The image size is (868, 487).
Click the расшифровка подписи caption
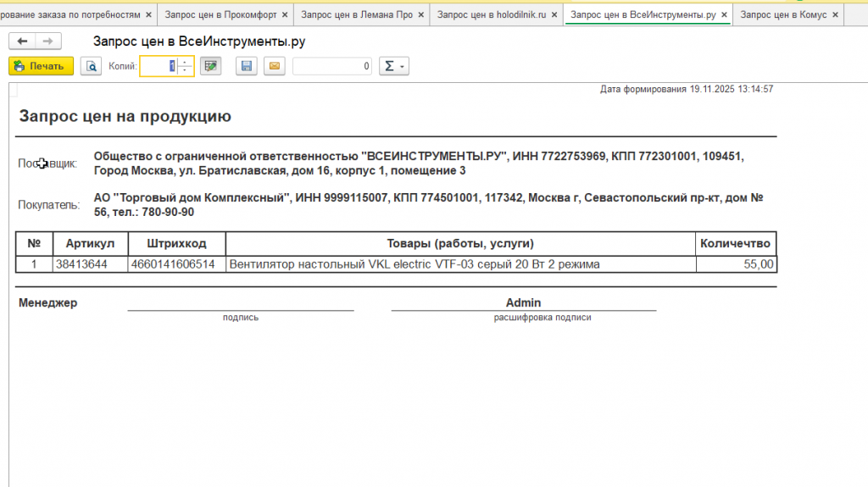(x=542, y=317)
